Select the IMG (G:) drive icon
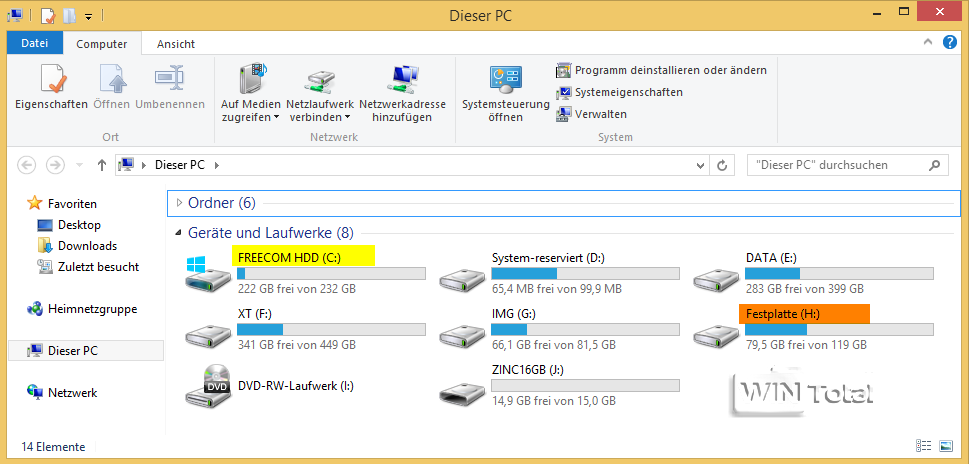The width and height of the screenshot is (969, 464). [x=462, y=336]
